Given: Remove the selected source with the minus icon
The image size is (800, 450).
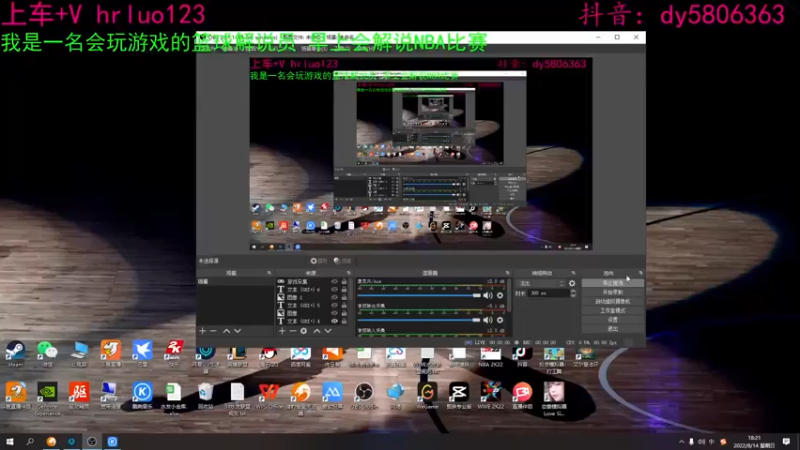Looking at the screenshot, I should [293, 331].
